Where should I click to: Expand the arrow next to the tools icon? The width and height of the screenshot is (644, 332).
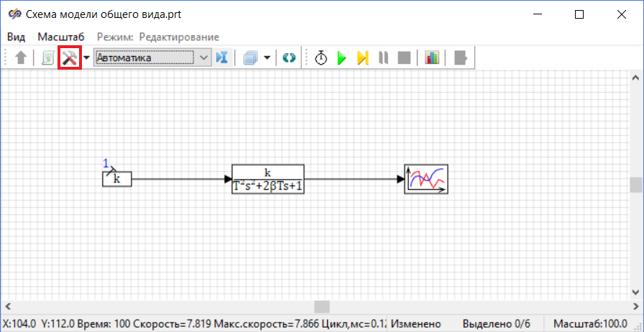(86, 57)
